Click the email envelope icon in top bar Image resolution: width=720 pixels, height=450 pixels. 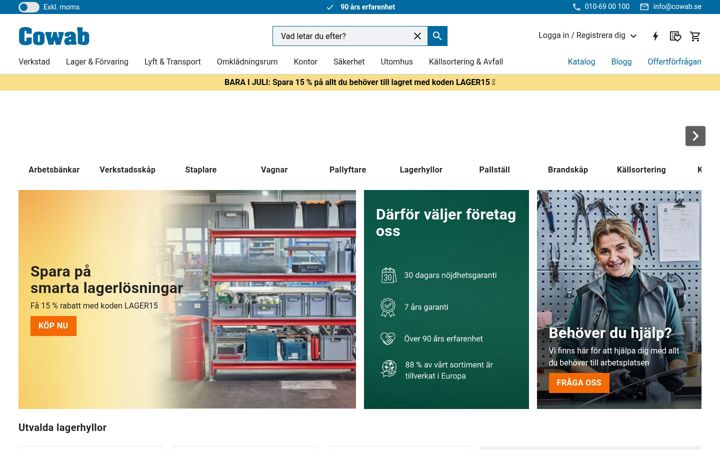point(644,7)
